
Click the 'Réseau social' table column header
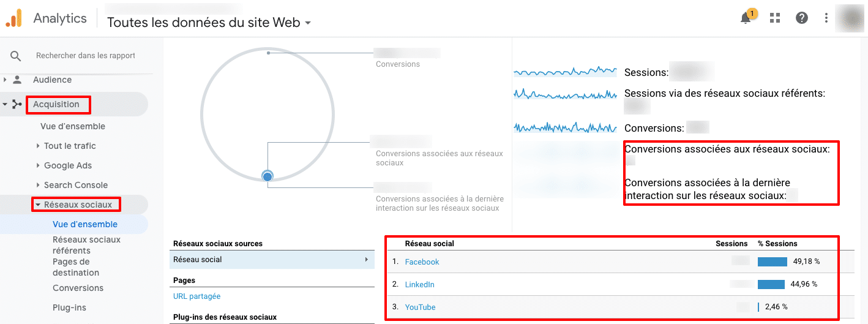(429, 244)
